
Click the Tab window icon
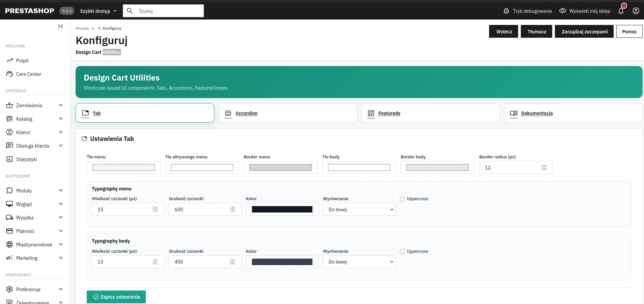pos(85,113)
